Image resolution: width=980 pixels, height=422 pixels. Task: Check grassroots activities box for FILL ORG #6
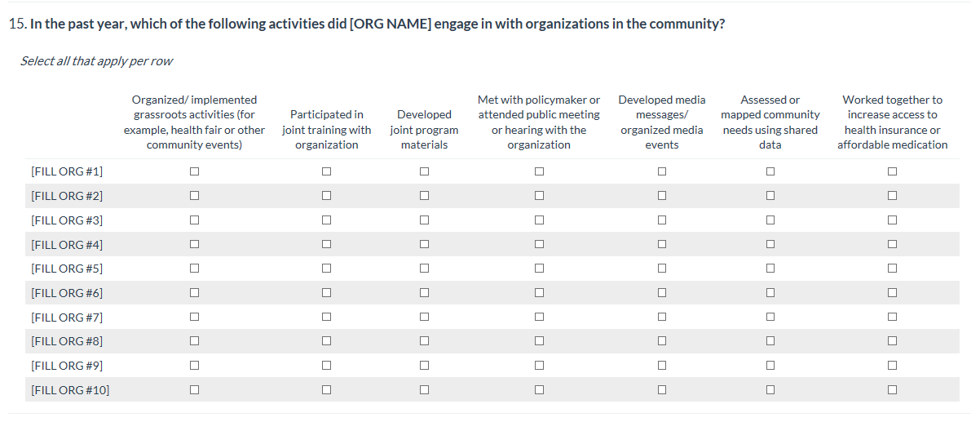[x=195, y=293]
